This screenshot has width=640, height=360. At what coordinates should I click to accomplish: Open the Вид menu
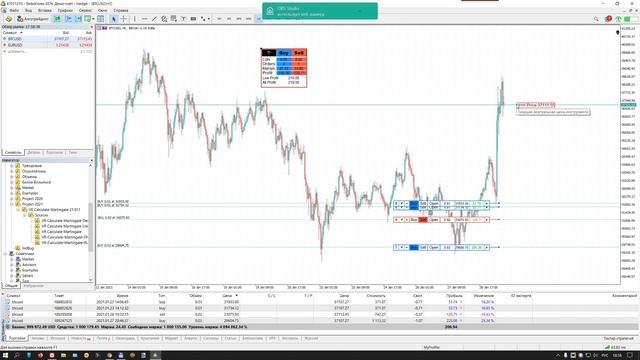click(x=29, y=10)
